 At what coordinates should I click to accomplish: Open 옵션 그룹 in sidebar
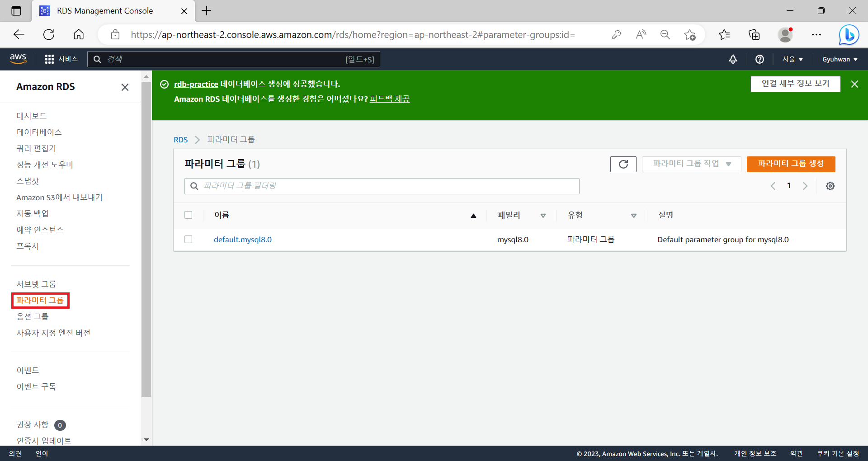tap(33, 316)
